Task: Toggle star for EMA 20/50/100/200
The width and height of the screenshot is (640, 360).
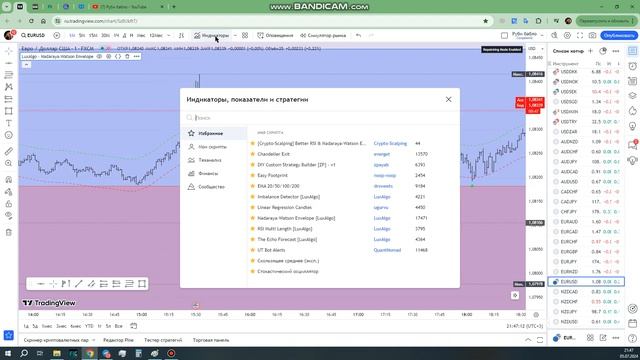Action: (253, 186)
